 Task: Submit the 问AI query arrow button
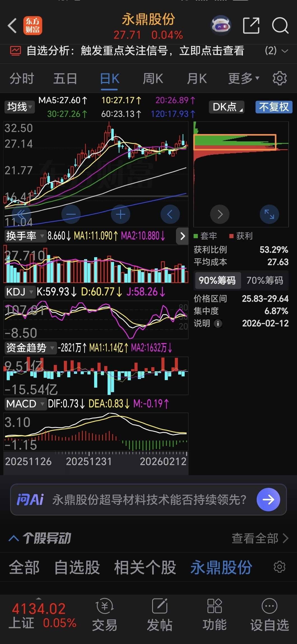click(268, 500)
